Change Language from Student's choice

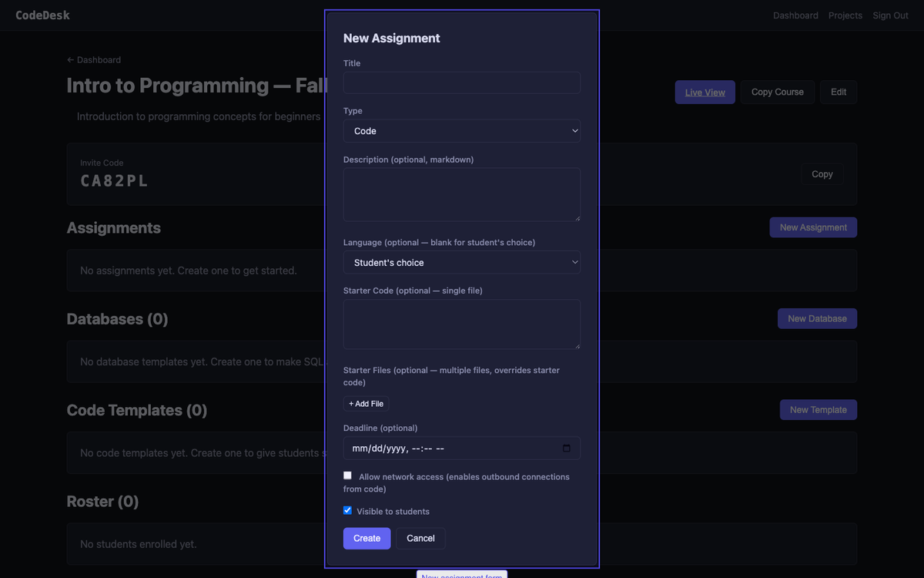click(x=462, y=262)
